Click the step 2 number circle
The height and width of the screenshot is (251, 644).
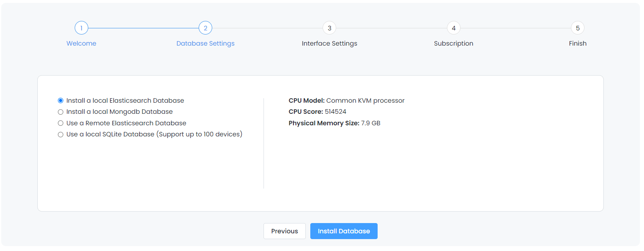[205, 28]
